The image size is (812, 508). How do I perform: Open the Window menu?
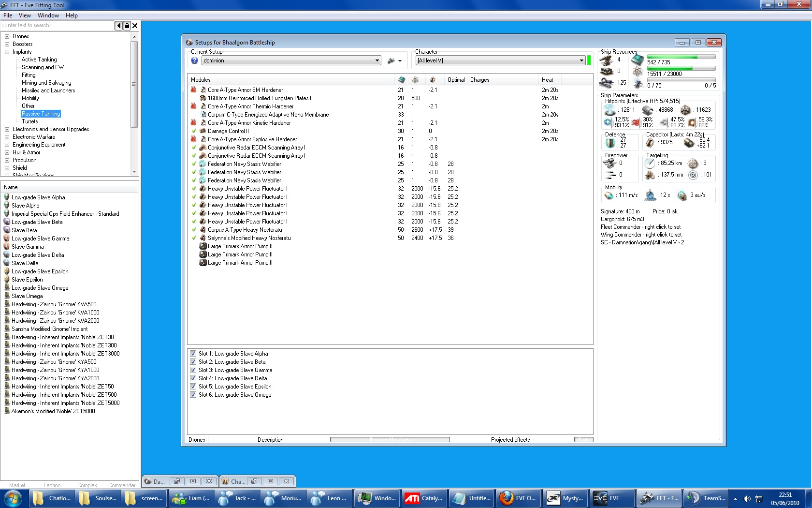[48, 15]
